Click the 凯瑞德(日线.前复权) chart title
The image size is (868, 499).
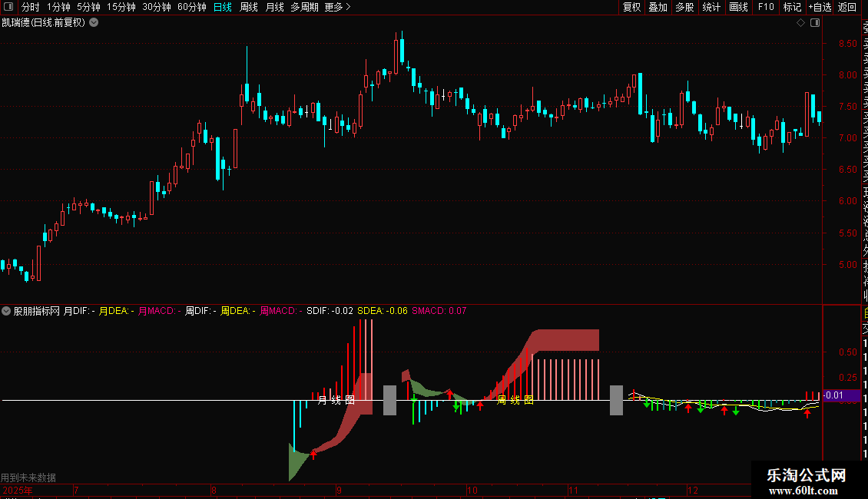[44, 23]
